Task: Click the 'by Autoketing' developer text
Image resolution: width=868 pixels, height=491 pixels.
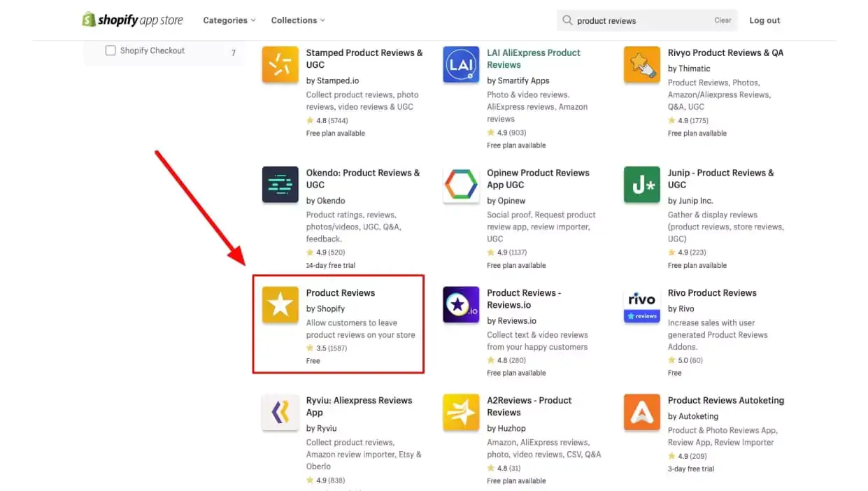Action: 692,416
